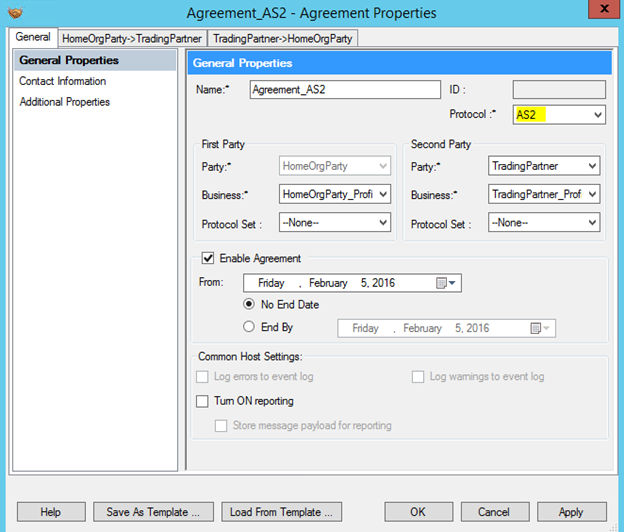Image resolution: width=624 pixels, height=532 pixels.
Task: Enable the Turn ON reporting checkbox
Action: tap(202, 401)
